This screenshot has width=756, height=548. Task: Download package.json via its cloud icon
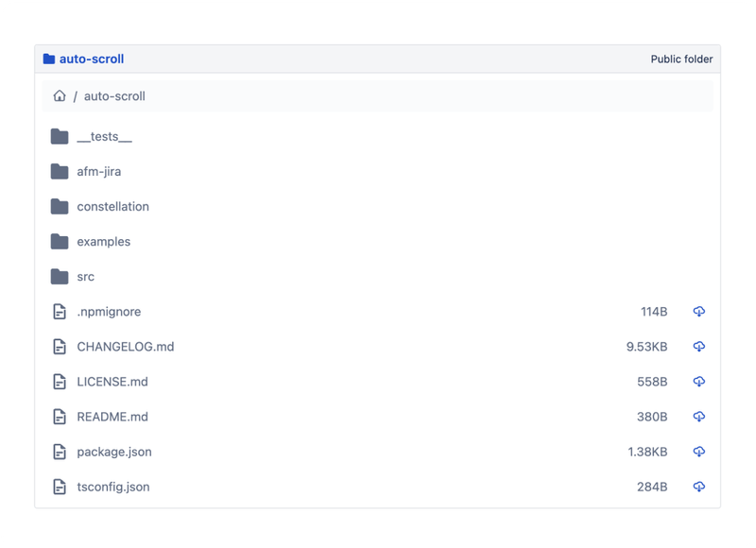point(697,452)
